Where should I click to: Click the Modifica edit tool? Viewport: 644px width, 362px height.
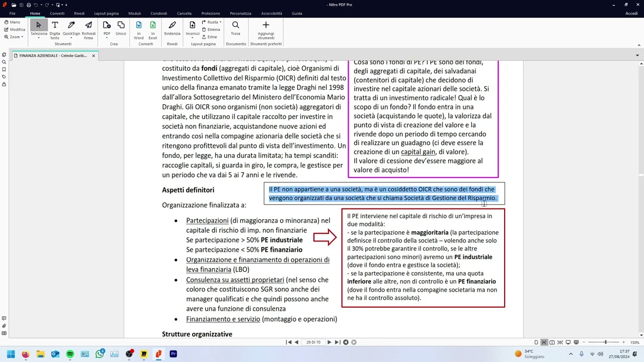tap(14, 29)
